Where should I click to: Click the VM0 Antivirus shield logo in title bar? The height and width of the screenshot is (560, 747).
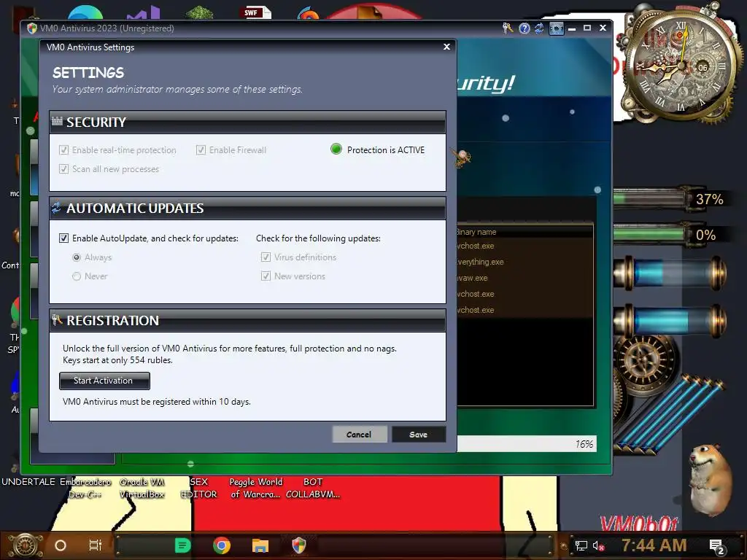32,28
